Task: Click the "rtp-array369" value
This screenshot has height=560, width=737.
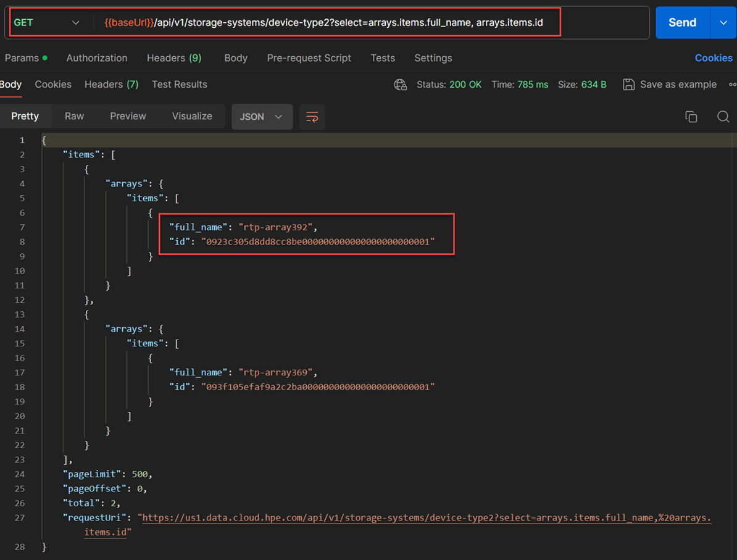Action: 275,372
